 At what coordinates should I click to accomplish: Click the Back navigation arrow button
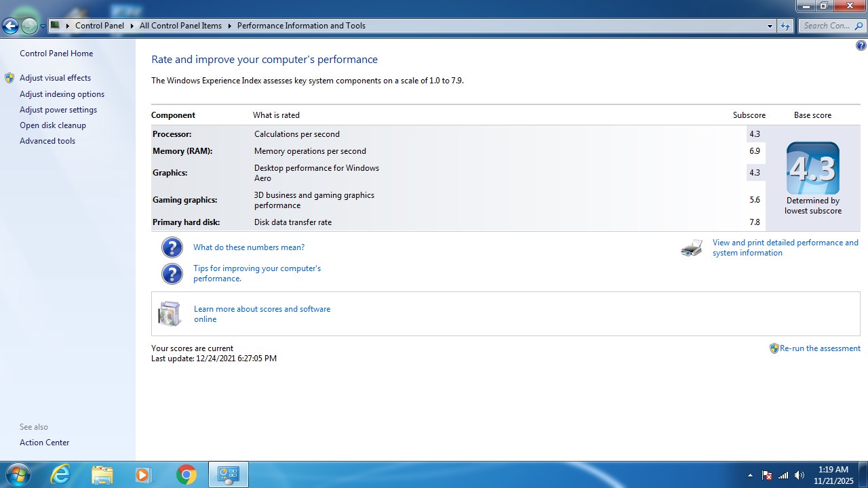click(x=10, y=26)
